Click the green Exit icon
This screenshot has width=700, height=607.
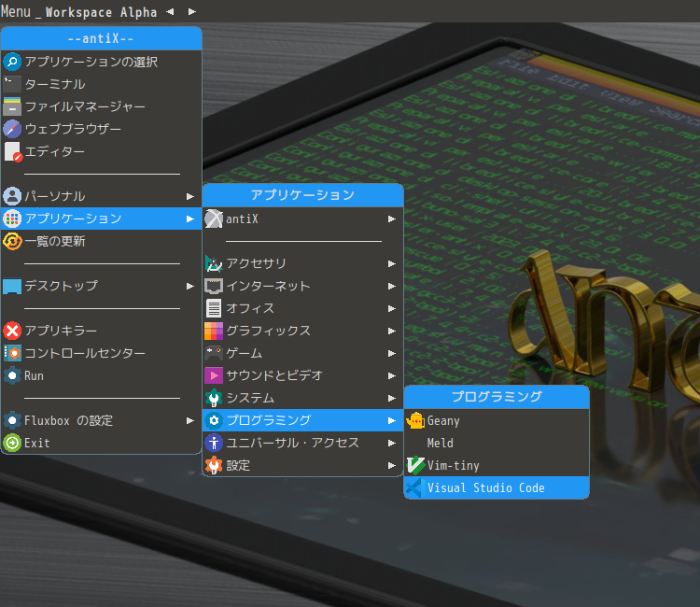12,443
